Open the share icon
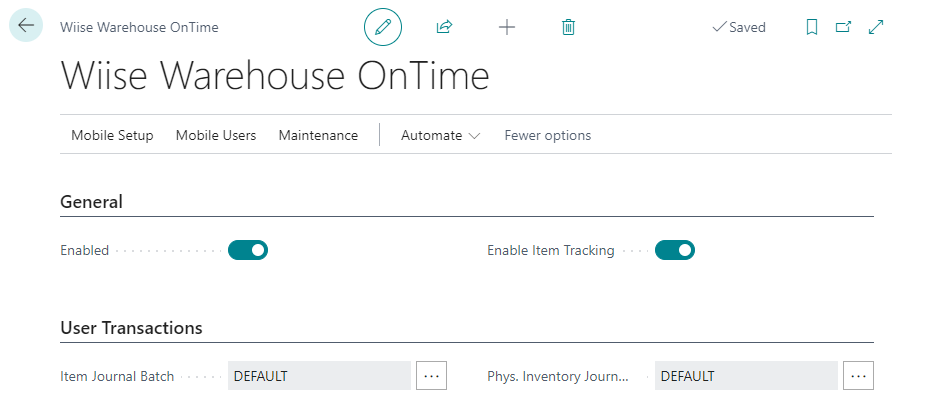 (445, 27)
